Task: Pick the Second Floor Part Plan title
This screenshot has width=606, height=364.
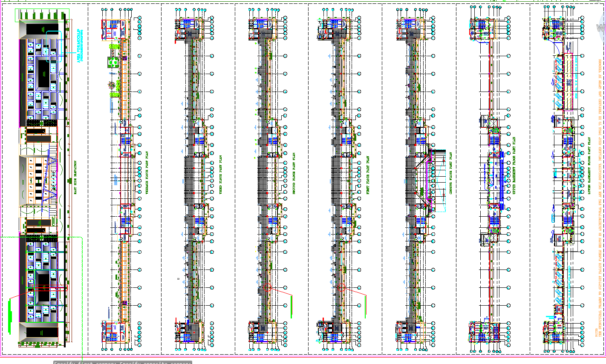Action: [294, 174]
